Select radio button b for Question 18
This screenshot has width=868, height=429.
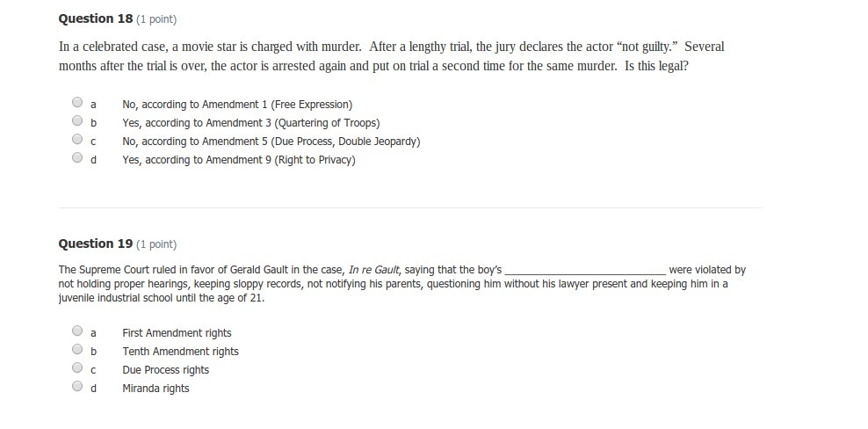(x=77, y=121)
